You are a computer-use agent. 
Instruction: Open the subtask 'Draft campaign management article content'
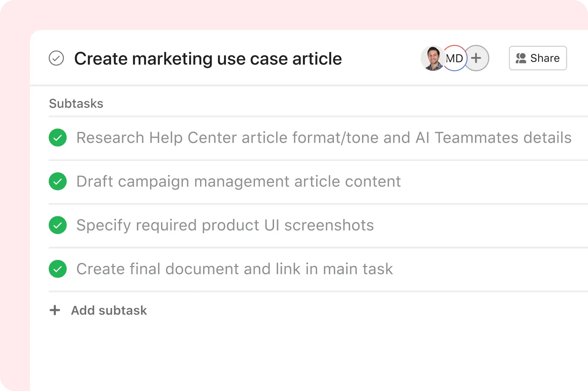[238, 181]
